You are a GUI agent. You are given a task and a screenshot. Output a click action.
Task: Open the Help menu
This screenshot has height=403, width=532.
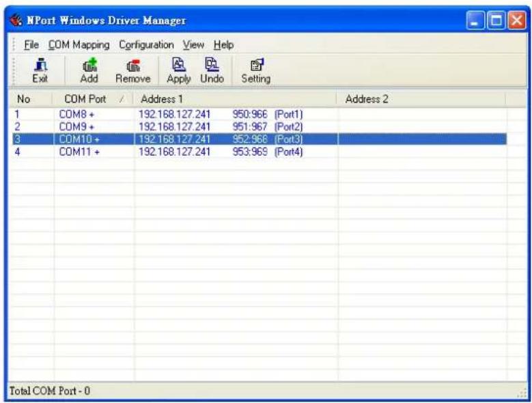(x=223, y=45)
